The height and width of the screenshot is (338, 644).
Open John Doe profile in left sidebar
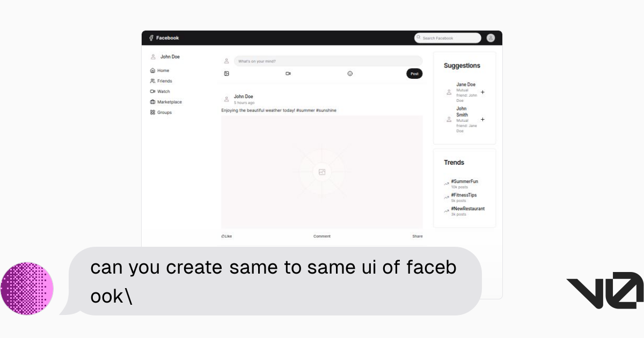pos(165,57)
